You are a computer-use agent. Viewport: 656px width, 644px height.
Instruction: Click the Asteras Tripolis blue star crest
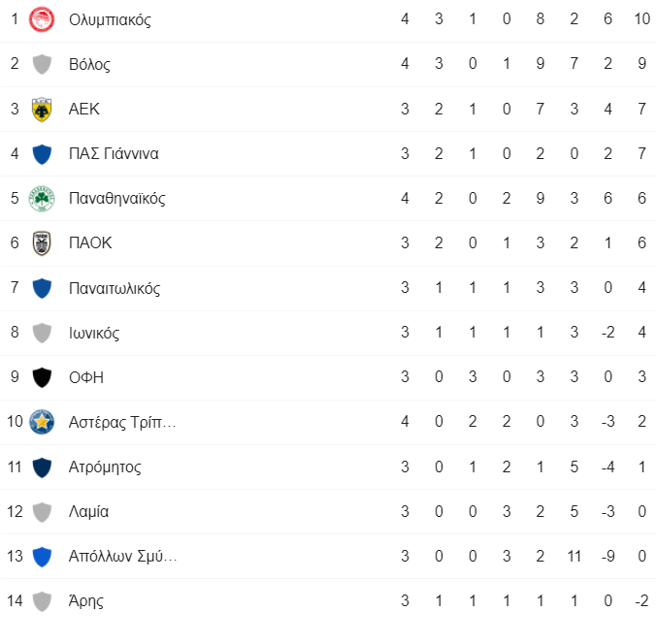point(42,422)
